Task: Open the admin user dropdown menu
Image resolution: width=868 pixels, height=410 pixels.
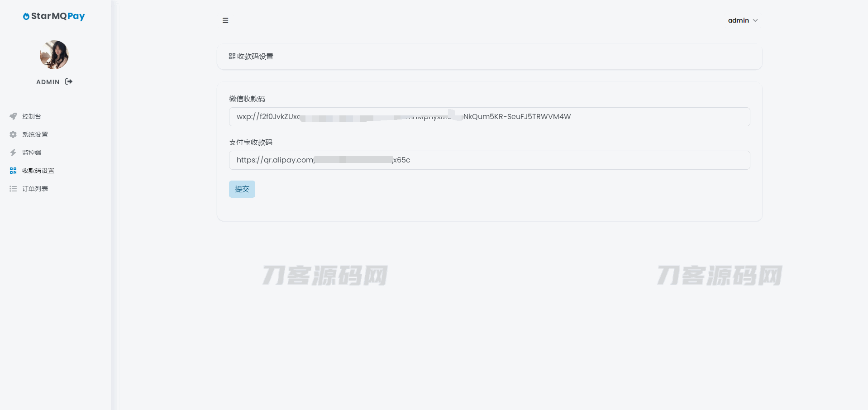Action: coord(738,20)
